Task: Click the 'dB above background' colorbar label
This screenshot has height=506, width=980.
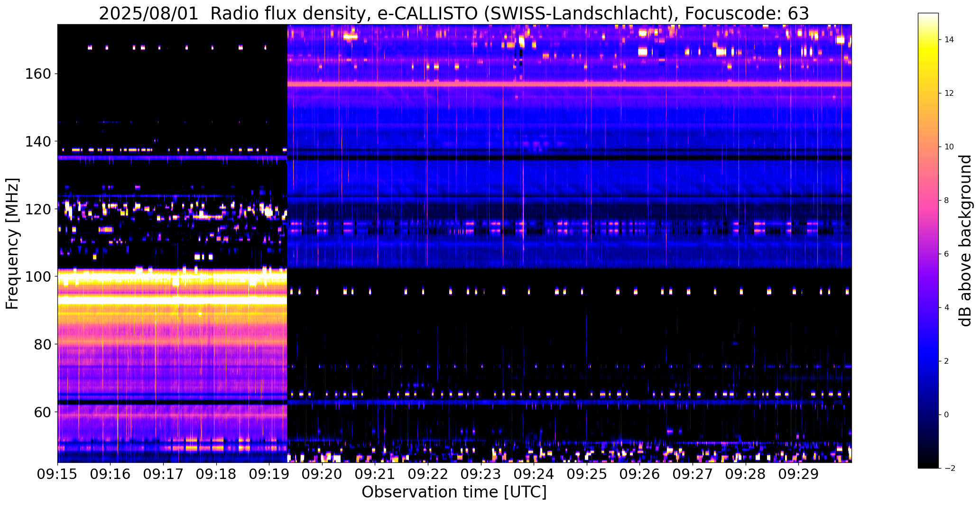Action: point(966,240)
